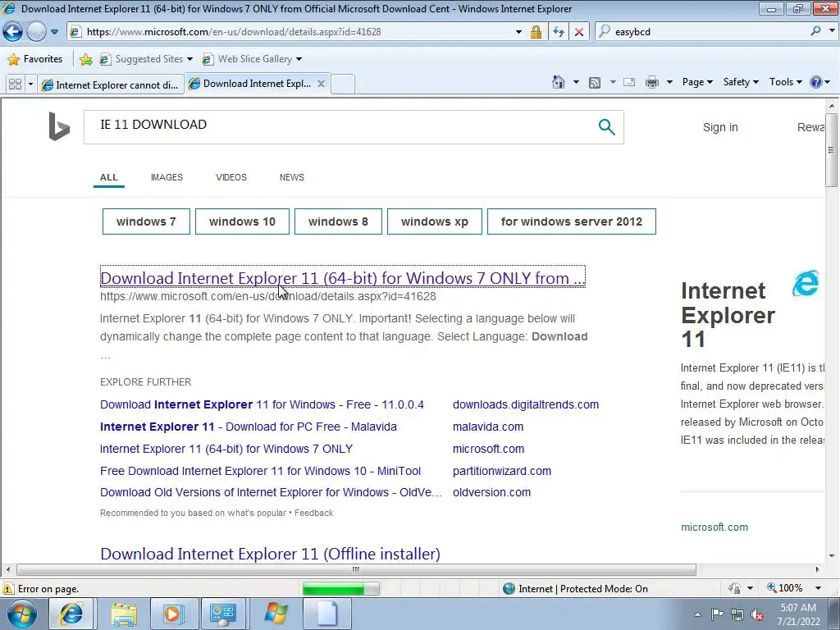Click the Sign in link on Bing
This screenshot has height=630, width=840.
tap(720, 127)
